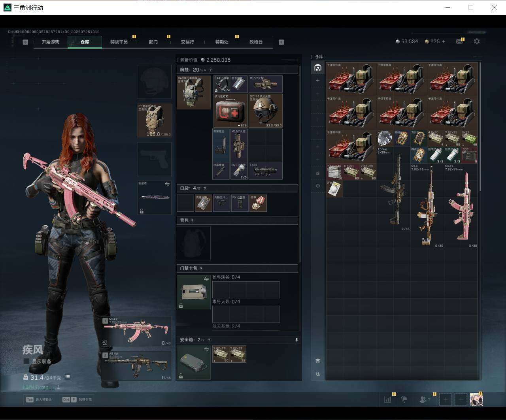
Task: Select the 7.62x39 ammo stack of 29
Action: point(238,354)
